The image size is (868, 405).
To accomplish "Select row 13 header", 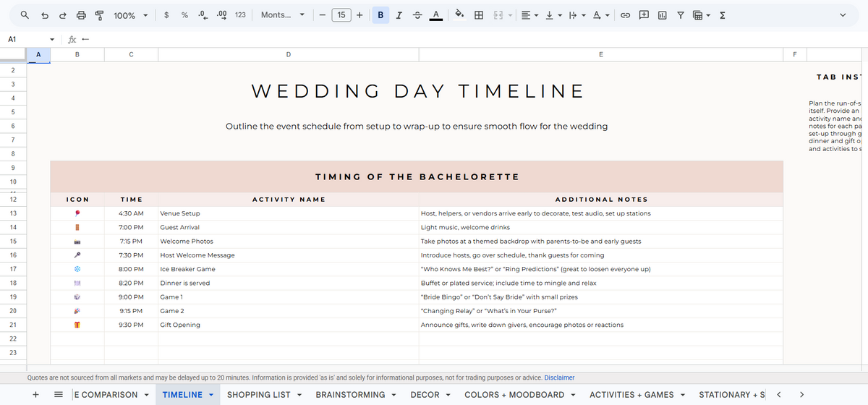I will [13, 213].
